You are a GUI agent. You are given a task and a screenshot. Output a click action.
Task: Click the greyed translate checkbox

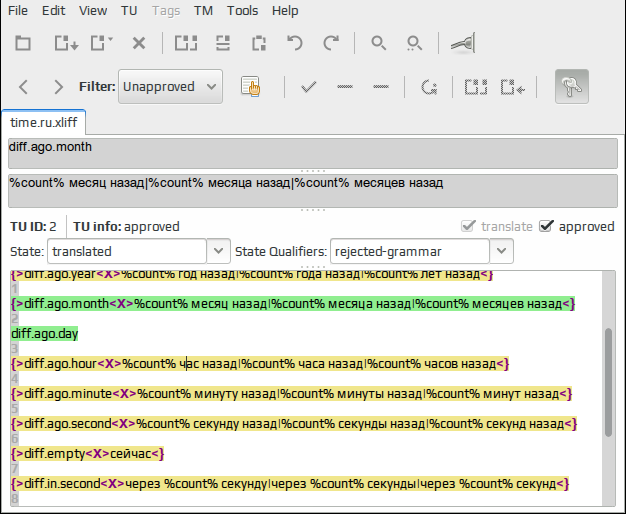[468, 226]
